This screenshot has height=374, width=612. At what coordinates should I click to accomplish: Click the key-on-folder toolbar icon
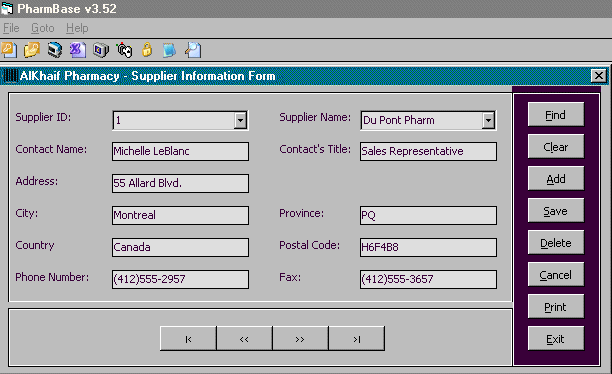[x=32, y=50]
